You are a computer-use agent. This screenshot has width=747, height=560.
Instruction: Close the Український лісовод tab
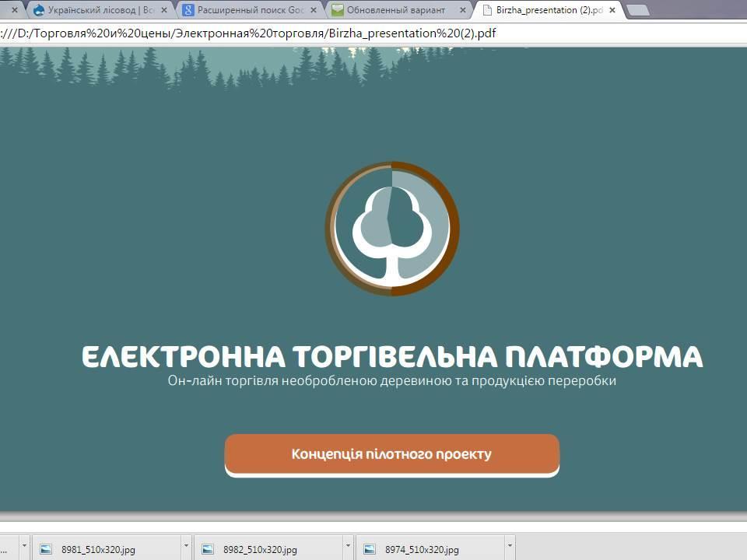(163, 11)
